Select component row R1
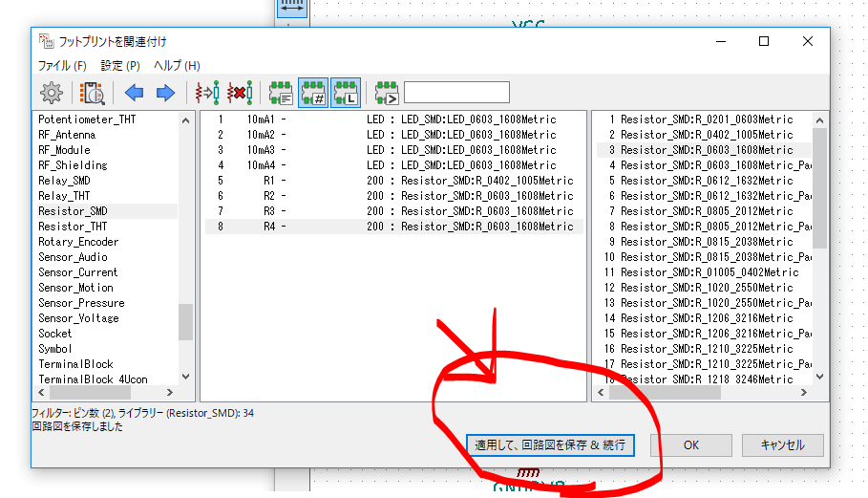Viewport: 868px width, 498px height. click(393, 181)
